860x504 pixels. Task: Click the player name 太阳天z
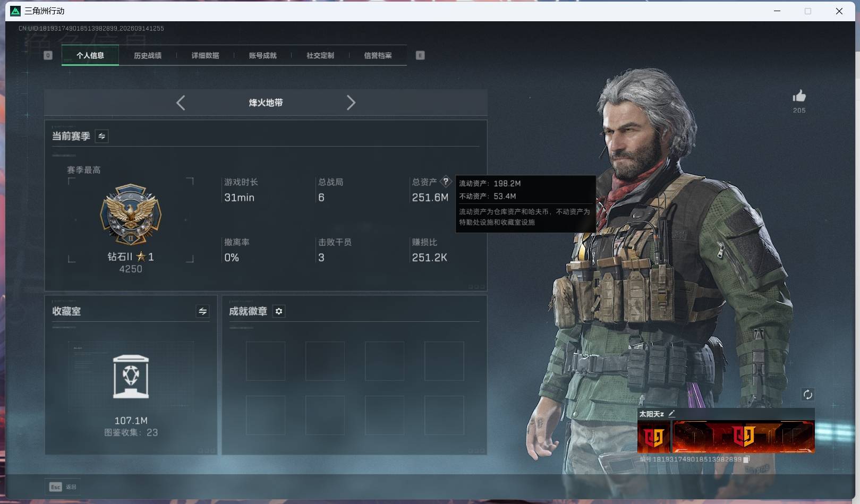[x=651, y=414]
